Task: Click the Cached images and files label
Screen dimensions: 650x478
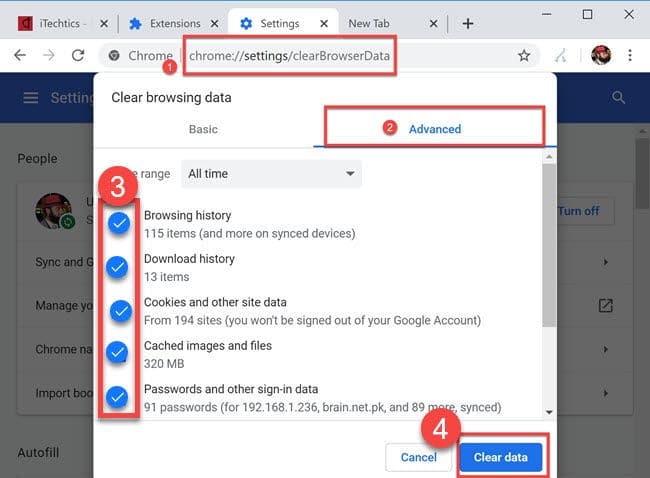Action: point(208,346)
